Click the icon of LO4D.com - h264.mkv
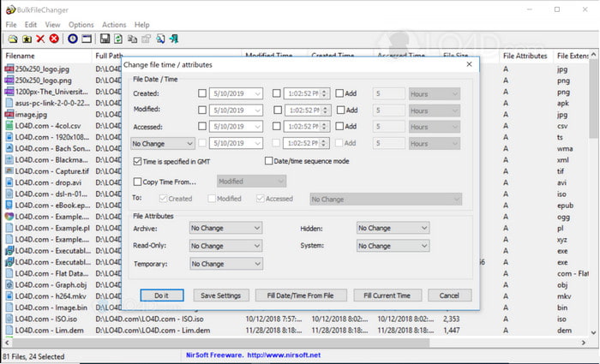 [9, 296]
